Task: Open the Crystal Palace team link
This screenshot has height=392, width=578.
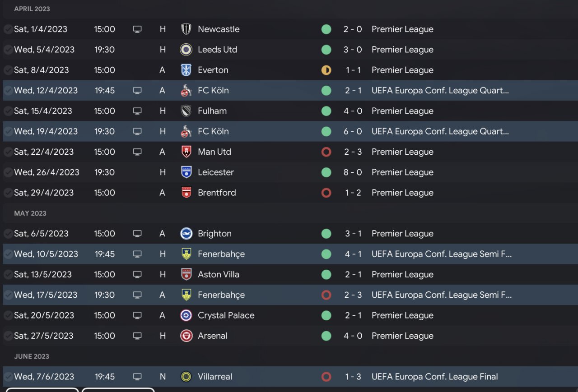Action: (x=226, y=315)
